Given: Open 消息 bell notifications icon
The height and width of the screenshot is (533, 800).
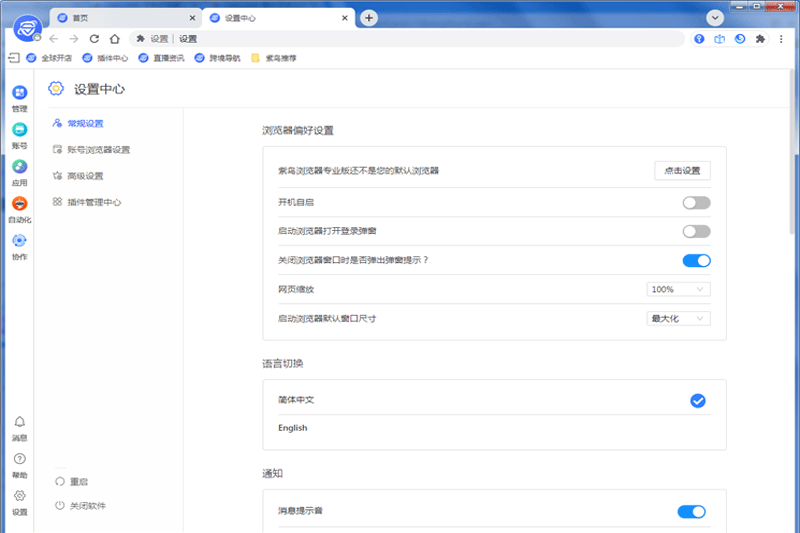Looking at the screenshot, I should [19, 424].
